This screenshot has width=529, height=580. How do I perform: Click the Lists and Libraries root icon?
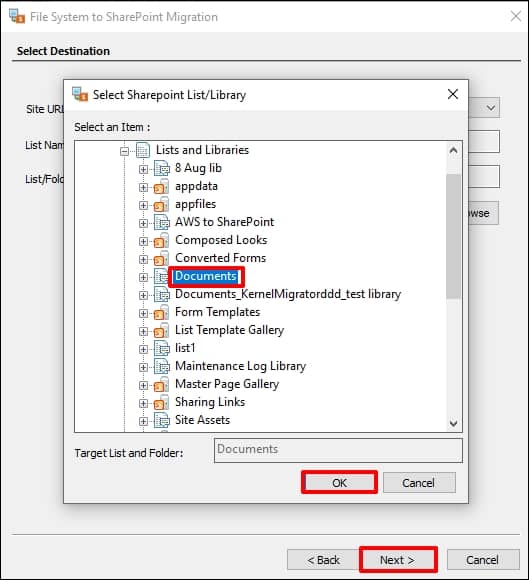(x=143, y=150)
